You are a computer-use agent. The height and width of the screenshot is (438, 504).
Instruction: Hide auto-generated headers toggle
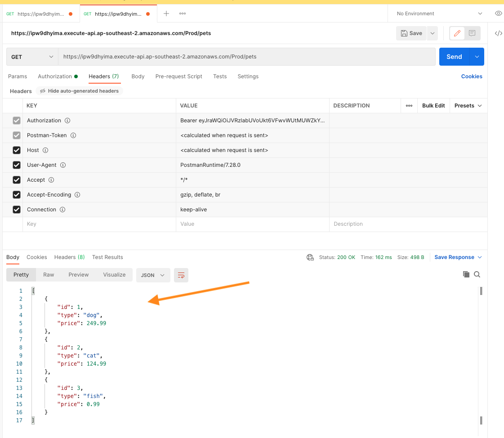click(79, 91)
